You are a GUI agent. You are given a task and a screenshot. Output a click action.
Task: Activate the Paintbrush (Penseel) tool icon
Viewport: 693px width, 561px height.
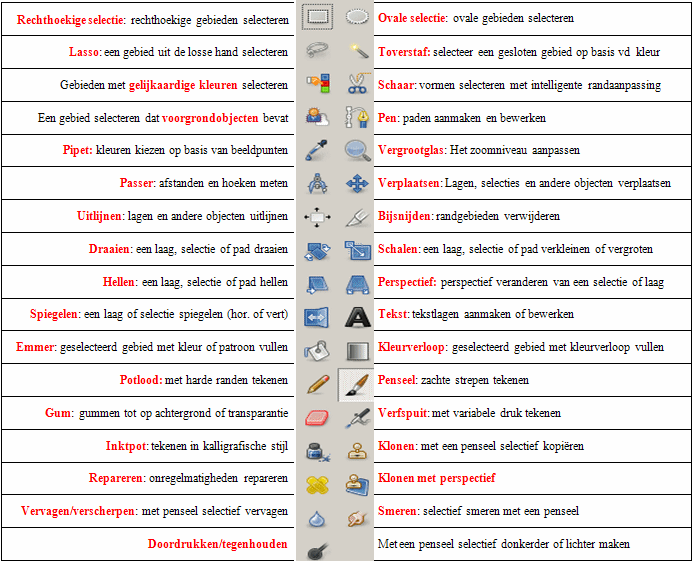click(x=355, y=382)
